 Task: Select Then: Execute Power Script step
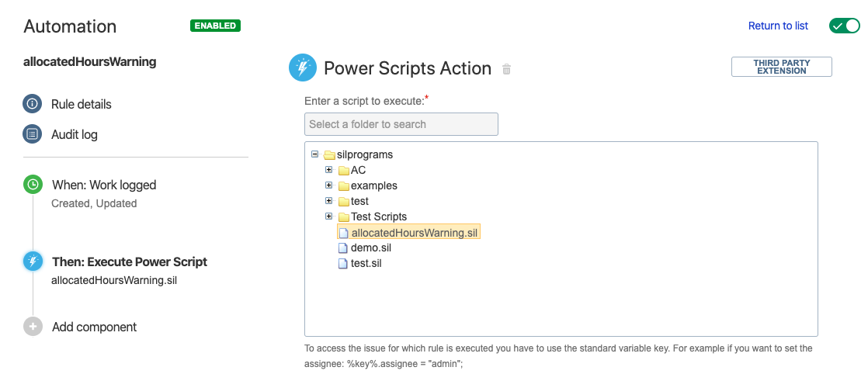(x=130, y=262)
